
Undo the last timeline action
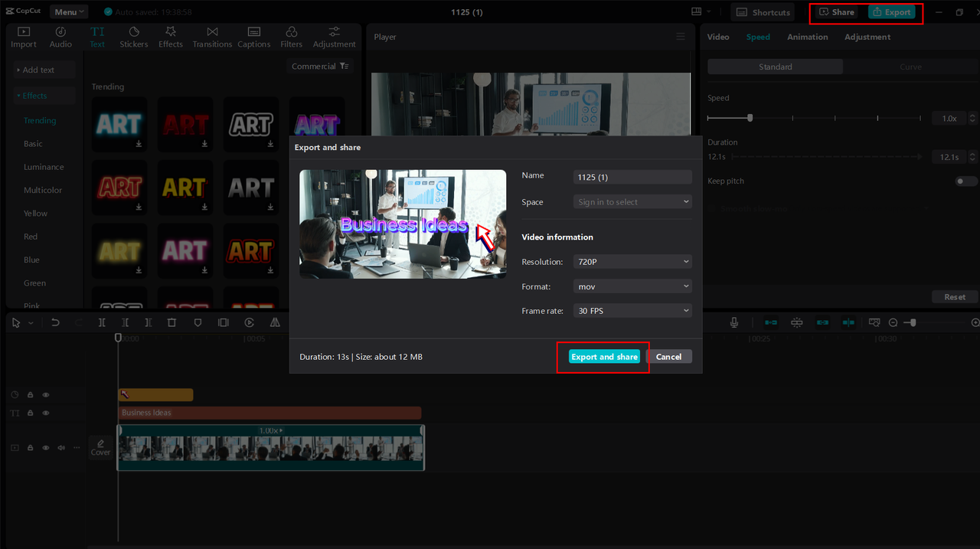[x=55, y=323]
